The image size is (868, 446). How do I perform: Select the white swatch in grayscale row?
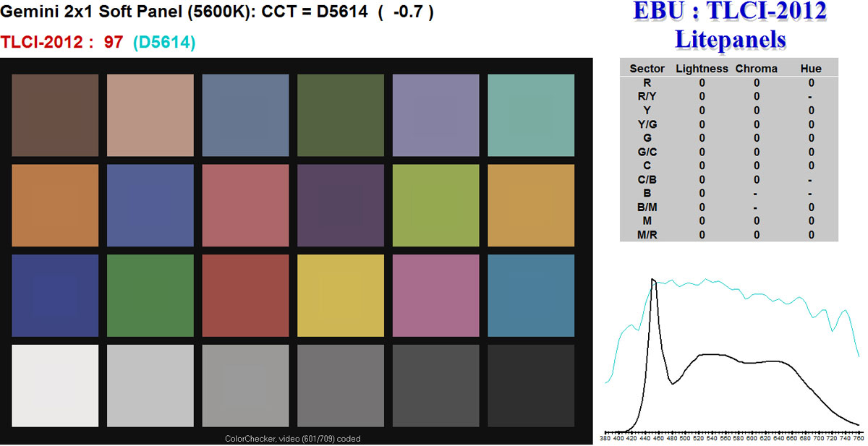point(55,385)
